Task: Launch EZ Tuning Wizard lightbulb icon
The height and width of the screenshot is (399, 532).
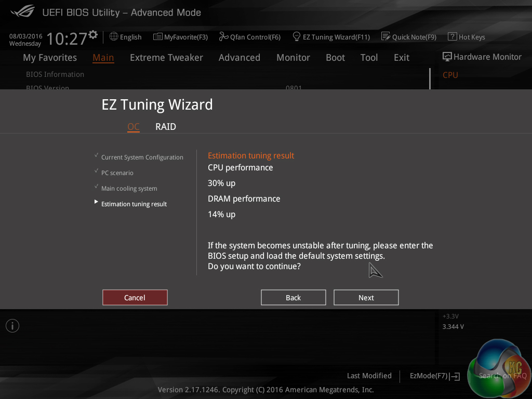Action: (296, 36)
